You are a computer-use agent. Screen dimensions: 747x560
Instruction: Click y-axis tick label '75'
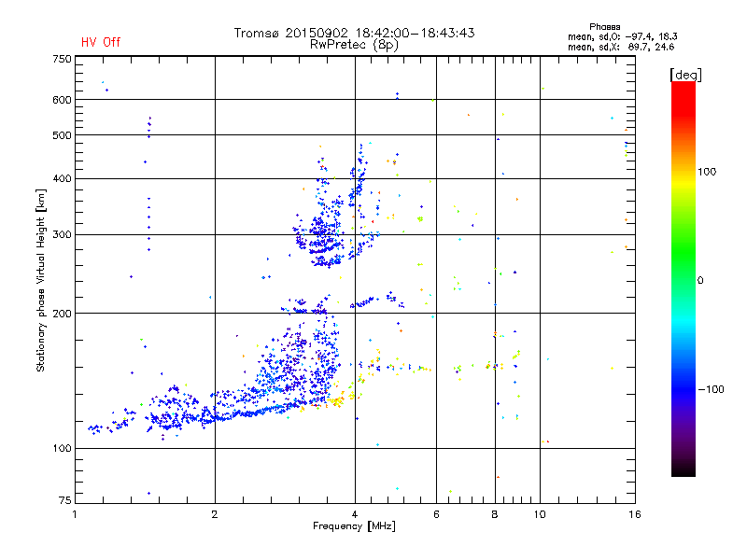point(65,500)
